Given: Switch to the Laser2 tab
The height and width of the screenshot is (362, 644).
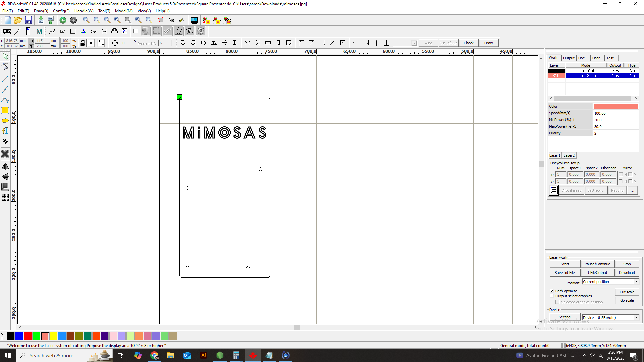Looking at the screenshot, I should tap(569, 155).
